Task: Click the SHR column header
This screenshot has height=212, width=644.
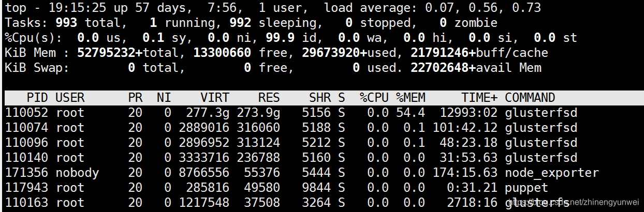Action: coord(319,98)
